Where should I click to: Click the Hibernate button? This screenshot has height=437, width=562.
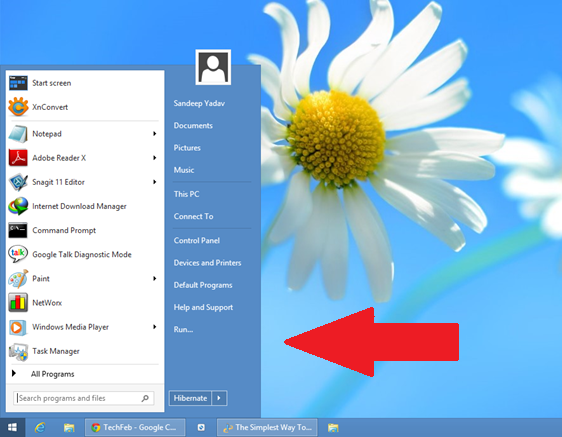pos(190,398)
